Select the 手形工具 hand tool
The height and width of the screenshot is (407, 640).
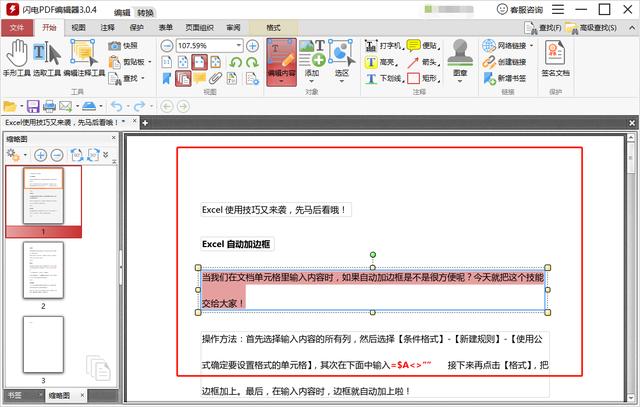click(x=17, y=58)
